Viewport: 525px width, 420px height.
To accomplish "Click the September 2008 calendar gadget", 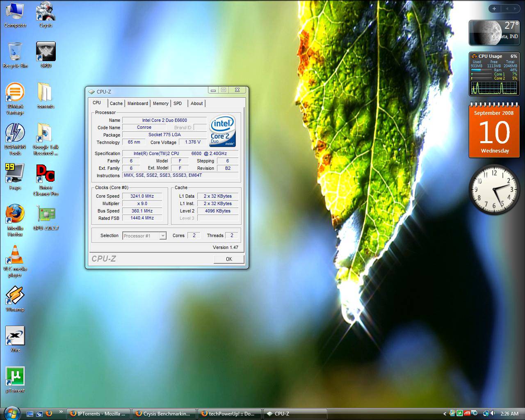I will click(x=494, y=131).
